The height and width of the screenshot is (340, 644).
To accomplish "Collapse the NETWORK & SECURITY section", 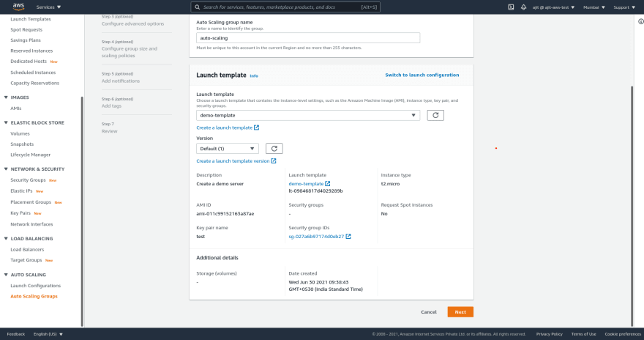I will click(6, 169).
